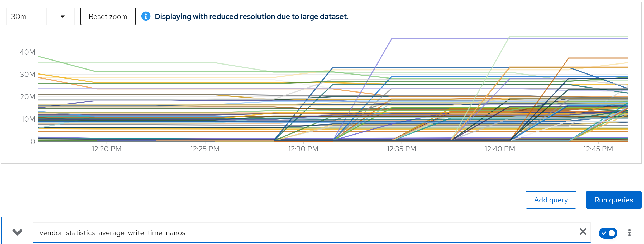Click the 30m time span field
This screenshot has height=244, width=644.
point(26,16)
